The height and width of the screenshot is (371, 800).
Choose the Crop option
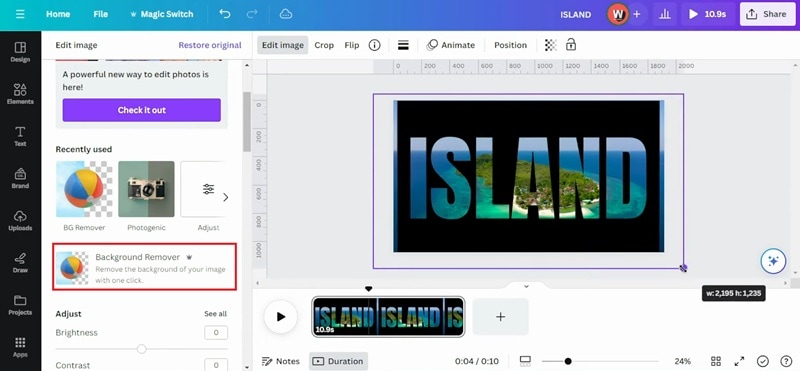(324, 45)
